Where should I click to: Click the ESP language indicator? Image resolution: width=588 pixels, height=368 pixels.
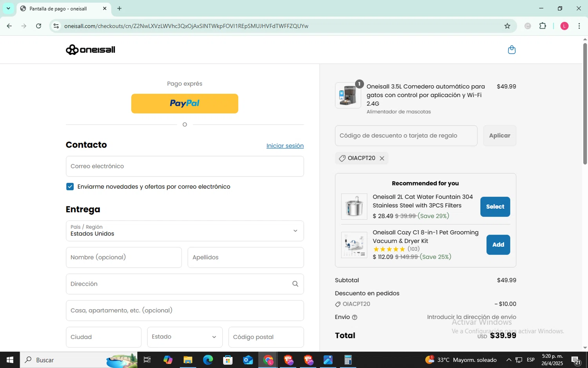(x=531, y=360)
